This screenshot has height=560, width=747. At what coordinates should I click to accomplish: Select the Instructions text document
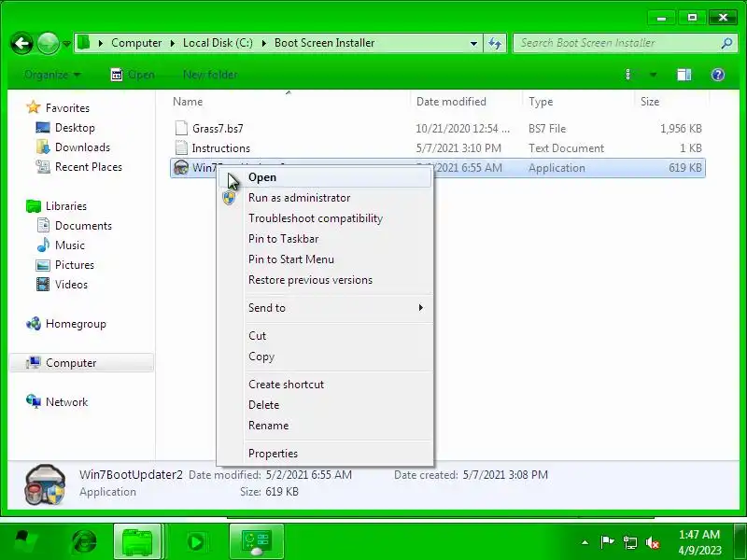[x=437, y=148]
